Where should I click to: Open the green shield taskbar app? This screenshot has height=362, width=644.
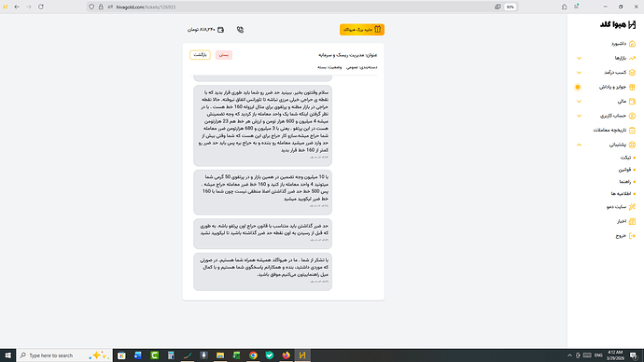[x=270, y=355]
